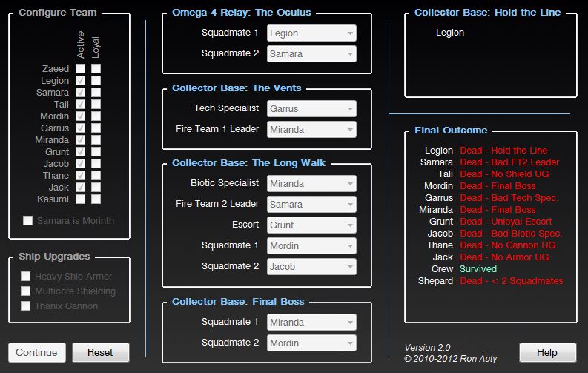588x373 pixels.
Task: Click 'Dead - Hold the Line' outcome text
Action: 503,151
